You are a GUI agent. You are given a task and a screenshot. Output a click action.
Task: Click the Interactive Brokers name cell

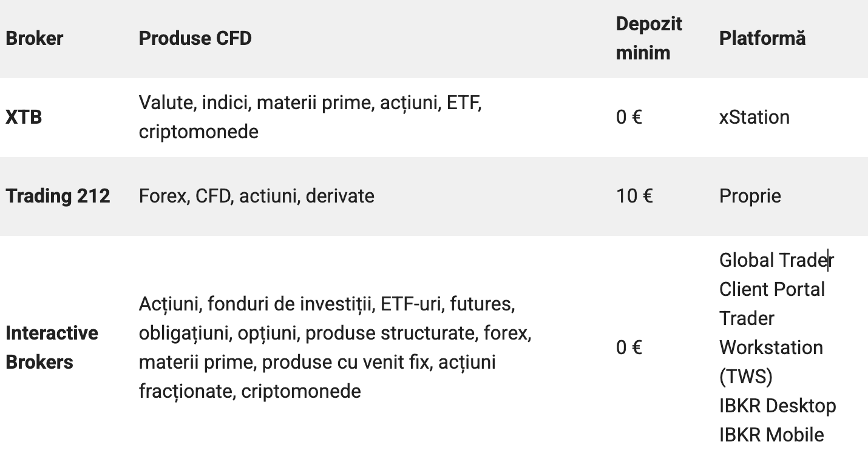[x=52, y=347]
